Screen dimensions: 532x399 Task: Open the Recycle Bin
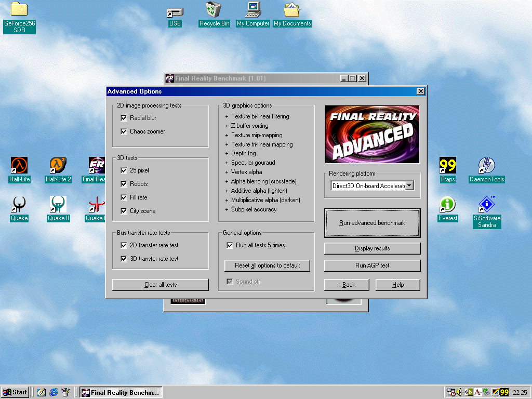(214, 10)
